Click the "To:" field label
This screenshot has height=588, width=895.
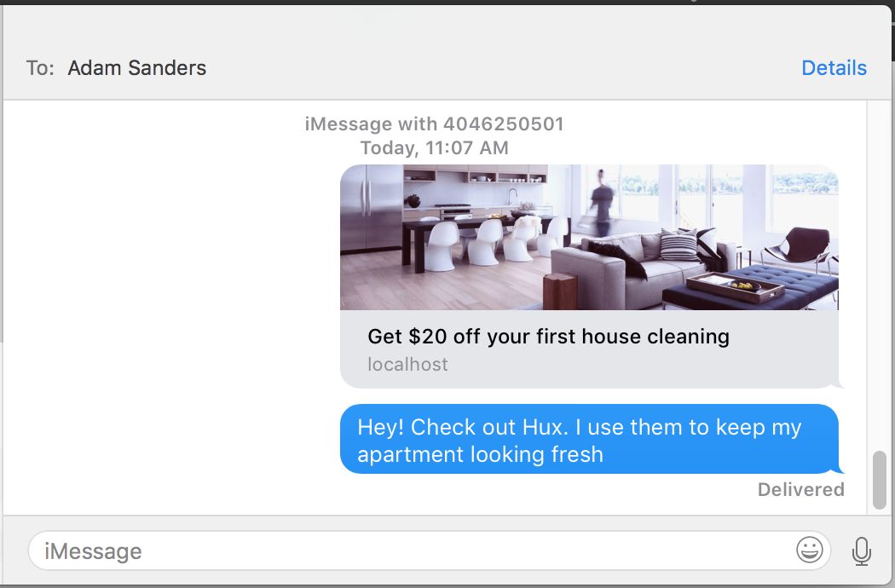point(40,68)
